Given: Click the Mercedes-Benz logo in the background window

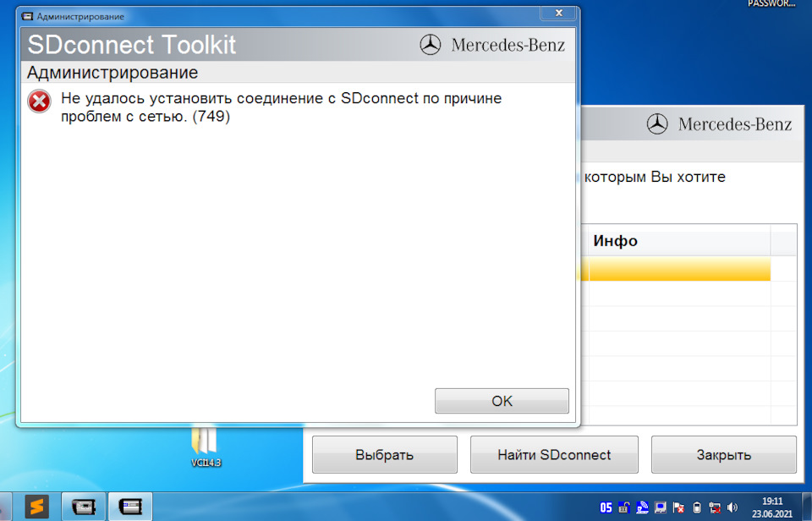Looking at the screenshot, I should (x=657, y=124).
